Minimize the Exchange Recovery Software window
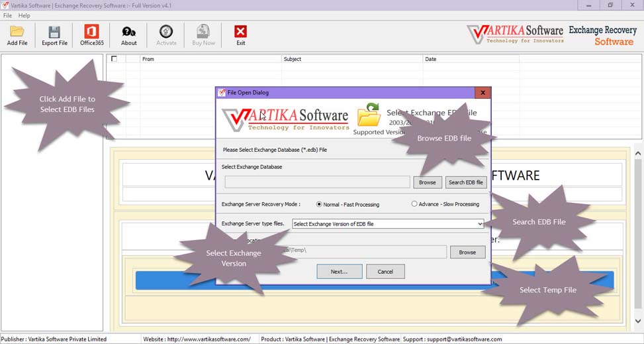The width and height of the screenshot is (644, 344). point(589,5)
